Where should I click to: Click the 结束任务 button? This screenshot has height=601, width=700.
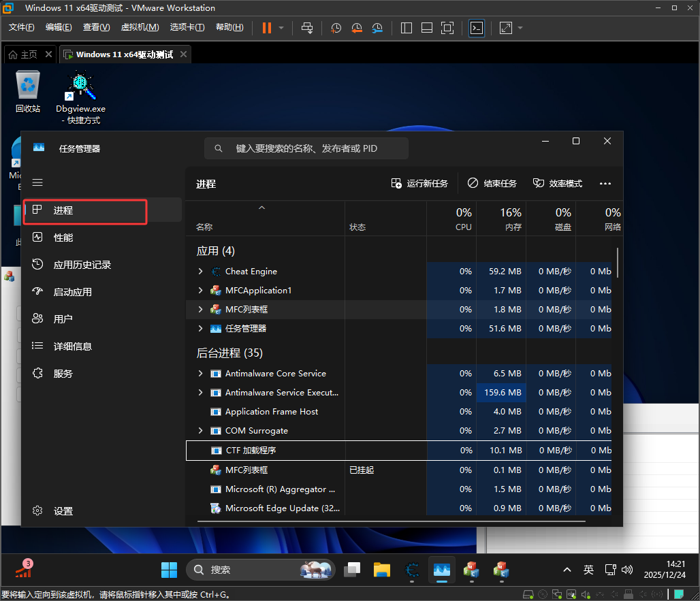click(x=492, y=183)
